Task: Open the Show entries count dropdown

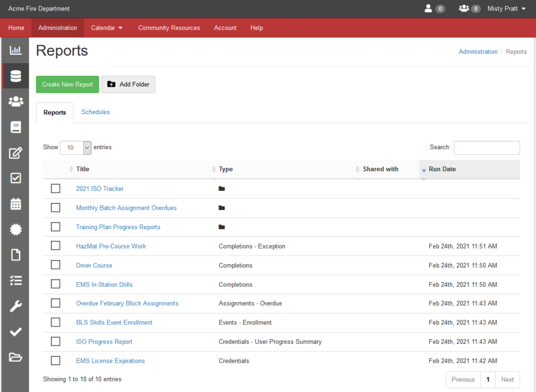Action: 76,148
